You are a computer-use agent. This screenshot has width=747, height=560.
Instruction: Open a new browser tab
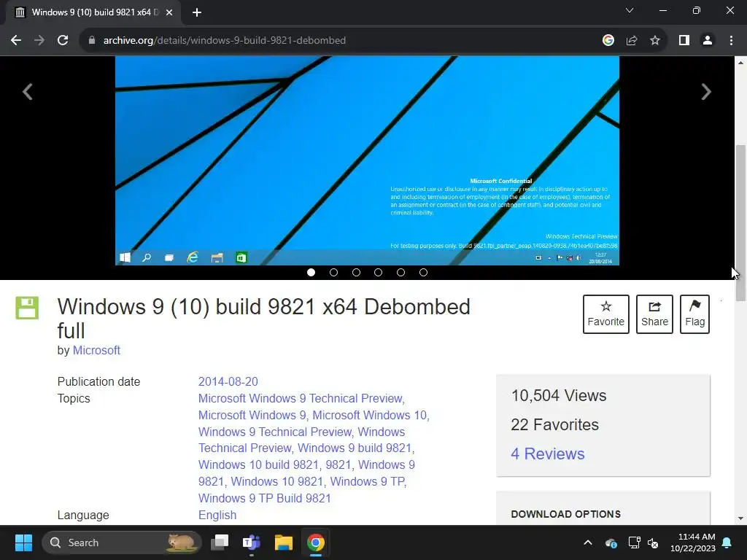[197, 13]
